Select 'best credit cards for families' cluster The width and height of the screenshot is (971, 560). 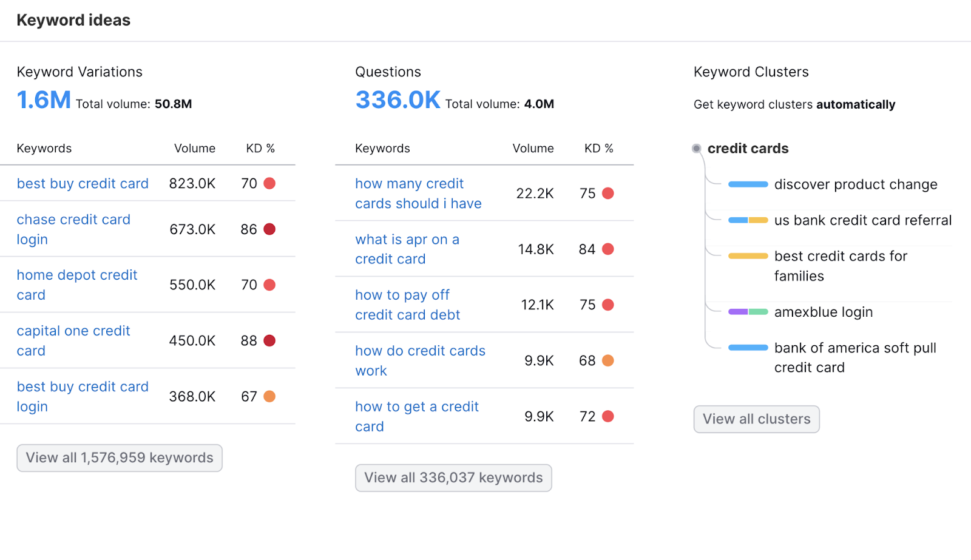(x=841, y=266)
